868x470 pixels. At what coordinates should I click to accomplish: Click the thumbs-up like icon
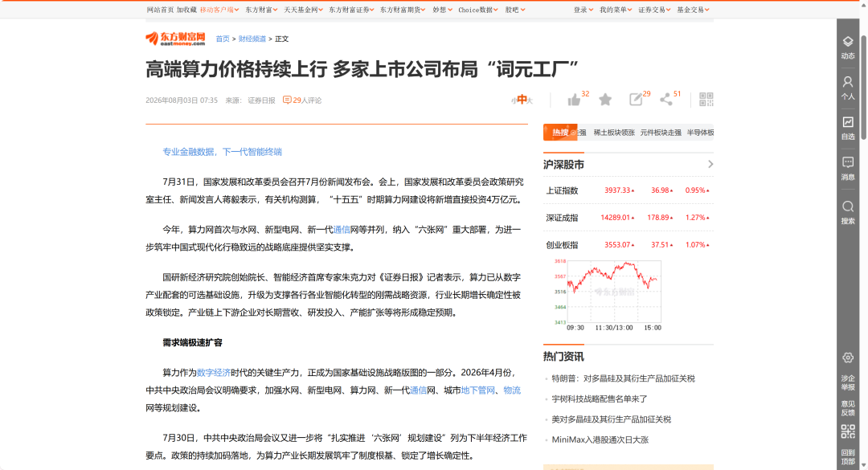point(574,100)
